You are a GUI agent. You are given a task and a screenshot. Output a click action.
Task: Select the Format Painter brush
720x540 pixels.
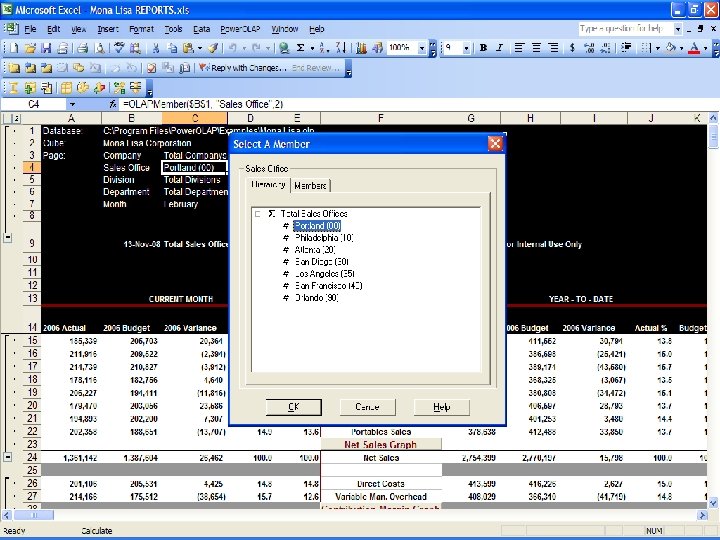point(213,48)
